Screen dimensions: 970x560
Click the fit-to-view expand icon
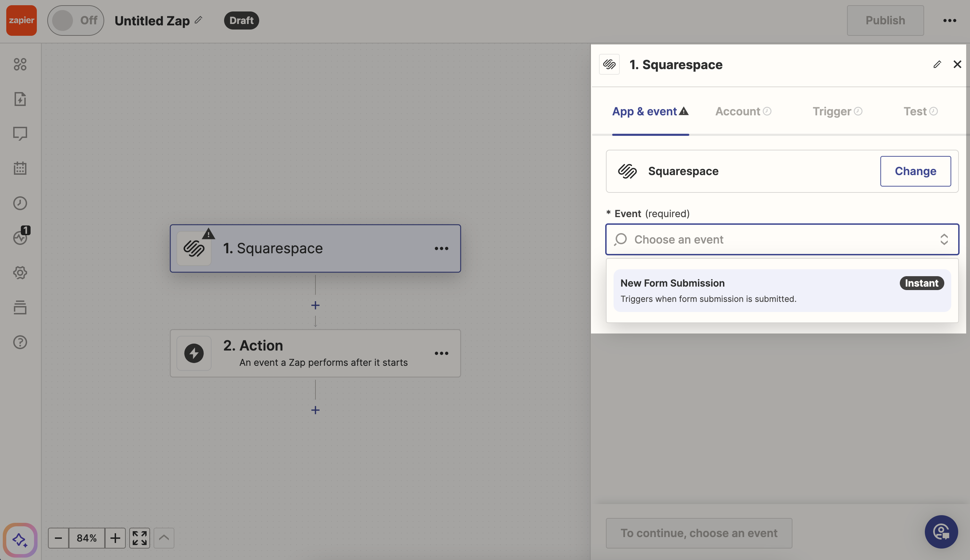tap(140, 538)
